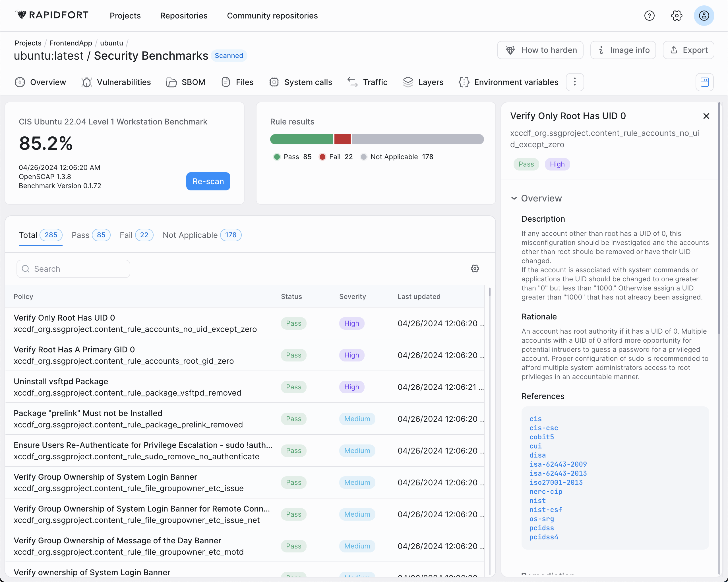Open the Vulnerabilities tab label
The width and height of the screenshot is (728, 582).
[124, 82]
